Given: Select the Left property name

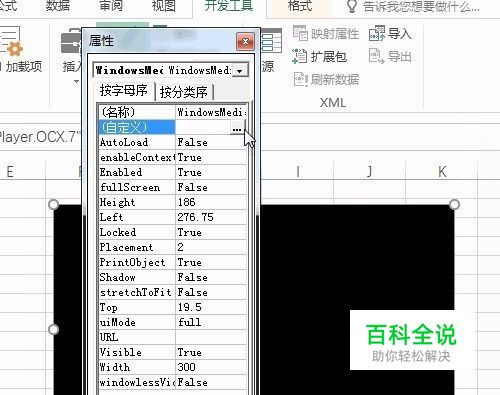Looking at the screenshot, I should [x=137, y=217].
